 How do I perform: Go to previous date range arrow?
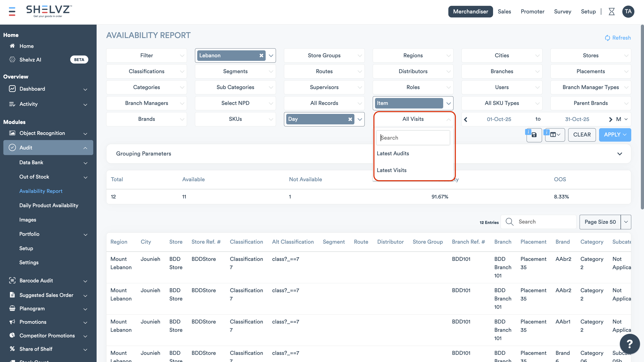pyautogui.click(x=466, y=119)
